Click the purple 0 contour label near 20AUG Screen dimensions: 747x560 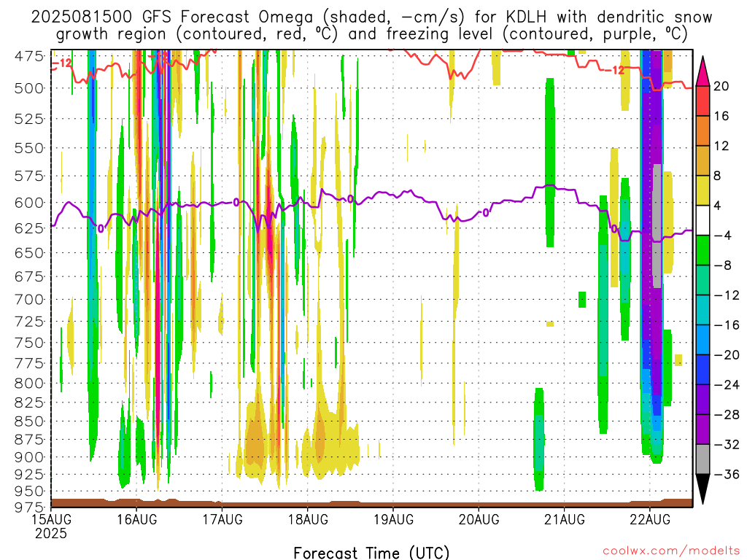tap(485, 213)
